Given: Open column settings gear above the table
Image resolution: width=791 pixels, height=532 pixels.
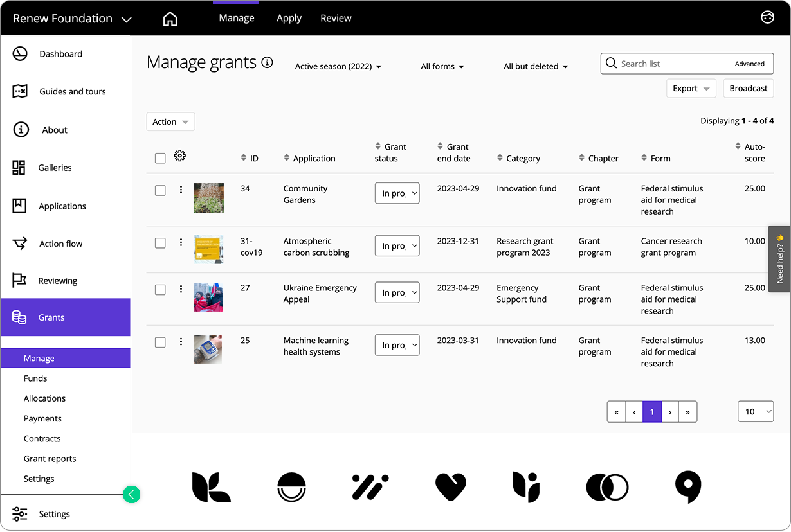Looking at the screenshot, I should coord(180,155).
